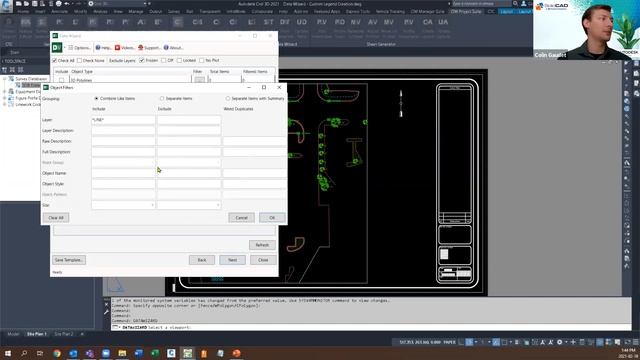Expand the Equipment Databases tree node
This screenshot has height=360, width=640.
(4, 92)
